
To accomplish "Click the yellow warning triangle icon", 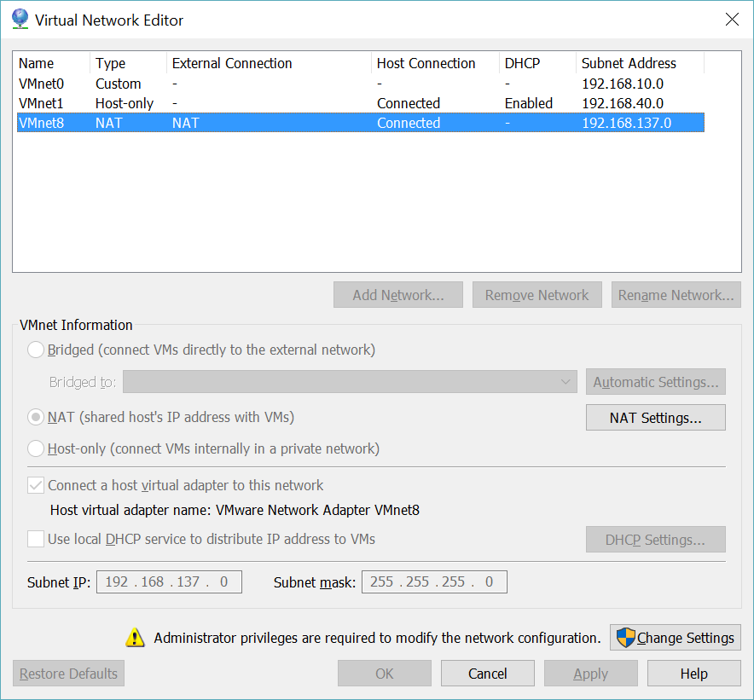I will 135,638.
